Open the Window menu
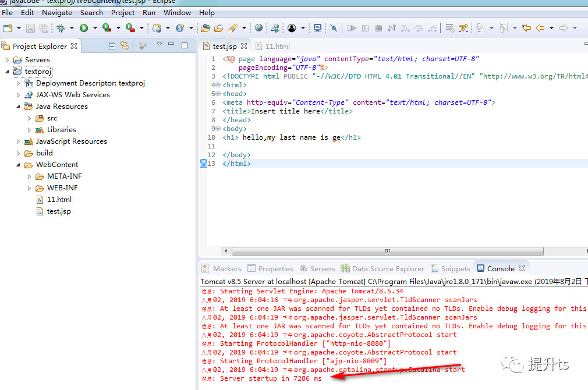The image size is (588, 390). point(177,12)
